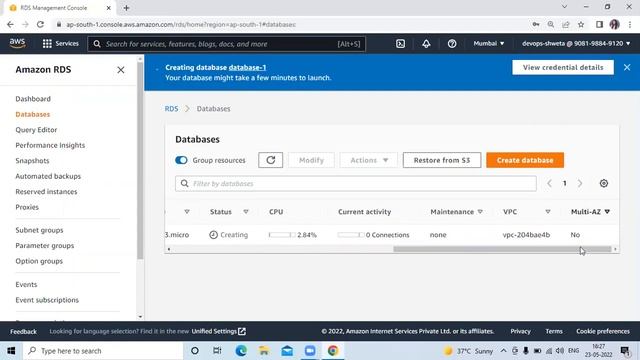Open Unified Settings link
The height and width of the screenshot is (360, 640).
coord(219,331)
